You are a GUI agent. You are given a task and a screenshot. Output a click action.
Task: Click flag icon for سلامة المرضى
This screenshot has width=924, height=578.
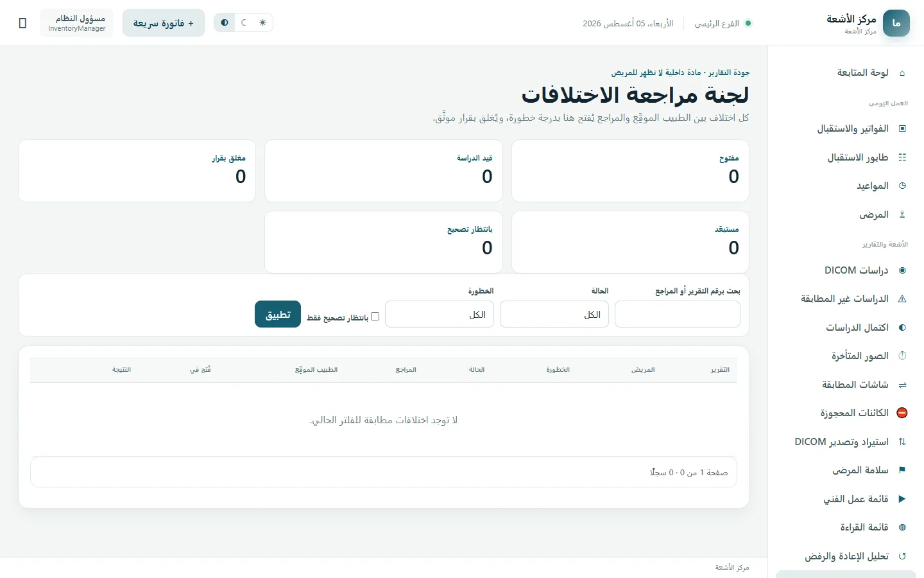pyautogui.click(x=902, y=470)
